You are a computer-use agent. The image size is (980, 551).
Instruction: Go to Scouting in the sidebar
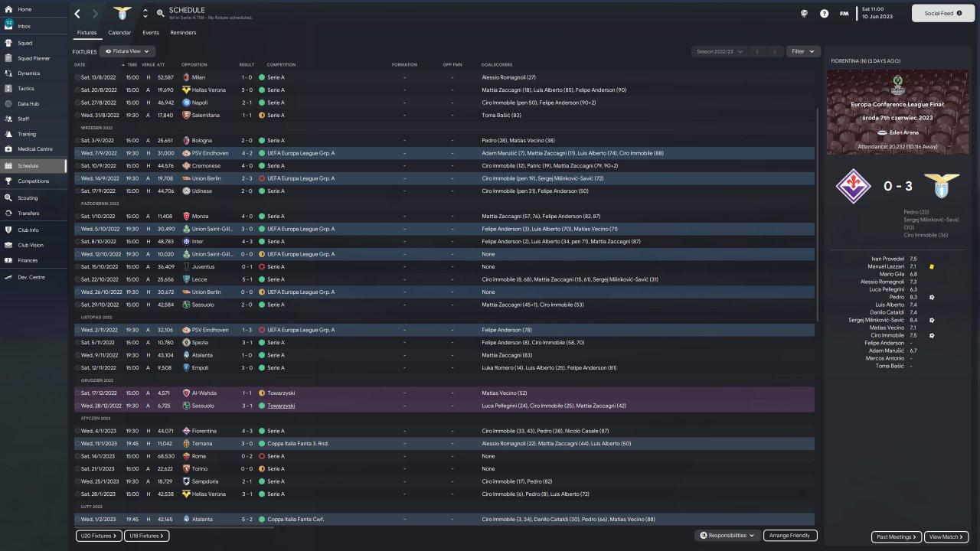point(28,197)
